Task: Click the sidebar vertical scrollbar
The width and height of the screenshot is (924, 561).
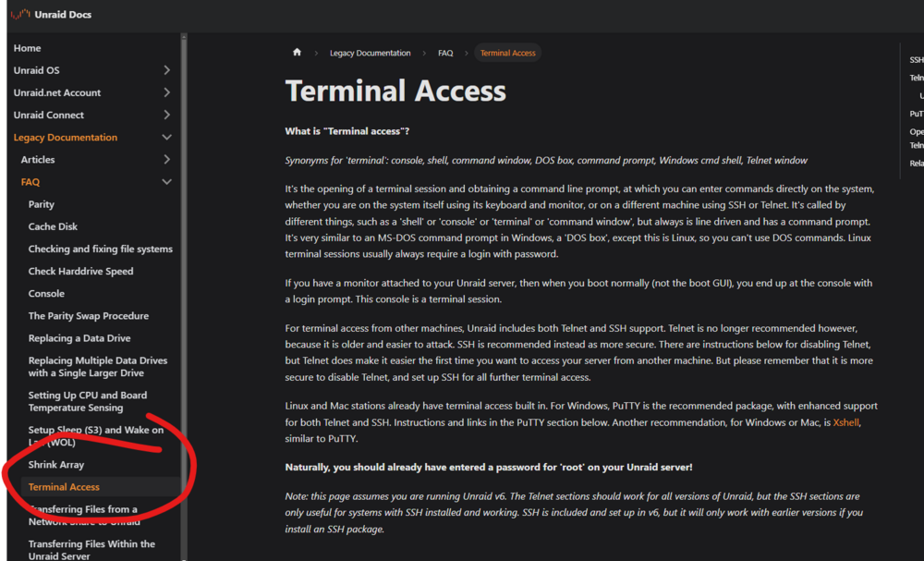Action: click(184, 295)
